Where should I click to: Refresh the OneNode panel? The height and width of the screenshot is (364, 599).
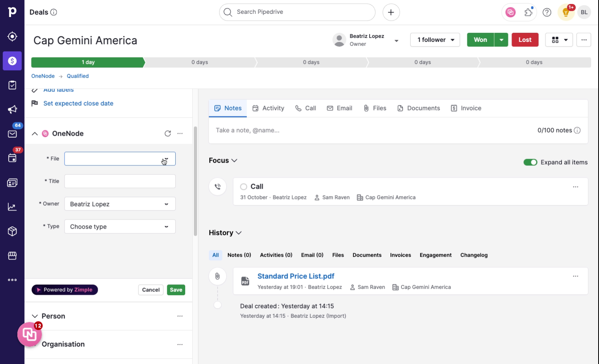tap(168, 133)
